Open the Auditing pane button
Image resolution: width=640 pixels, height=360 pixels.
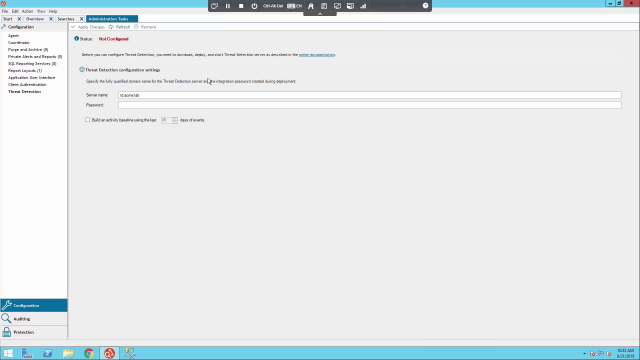pyautogui.click(x=34, y=319)
